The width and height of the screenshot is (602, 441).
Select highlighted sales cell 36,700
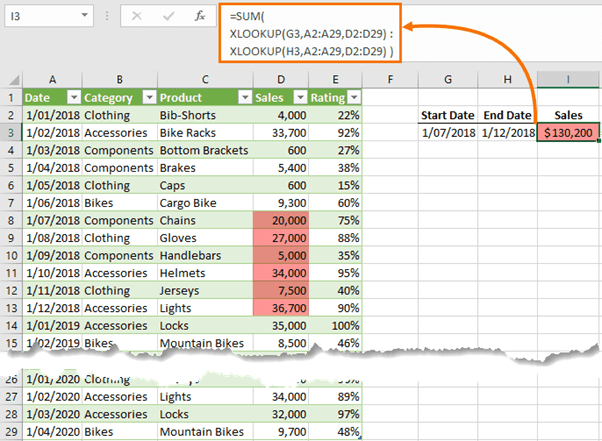(281, 308)
